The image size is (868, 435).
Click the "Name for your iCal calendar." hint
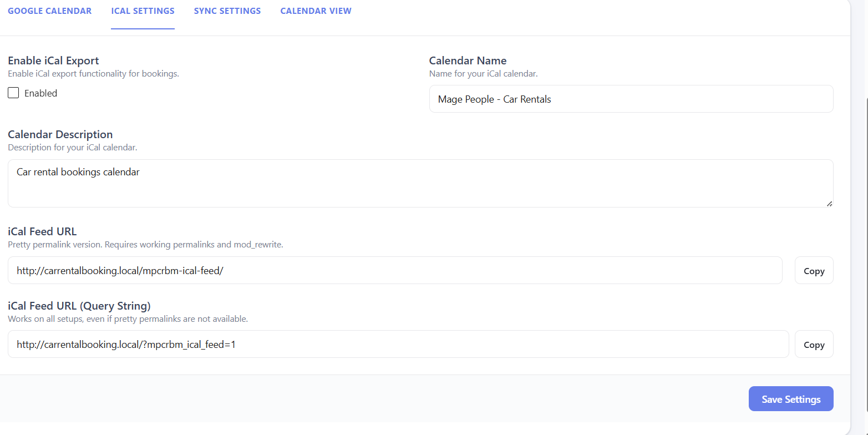point(484,73)
